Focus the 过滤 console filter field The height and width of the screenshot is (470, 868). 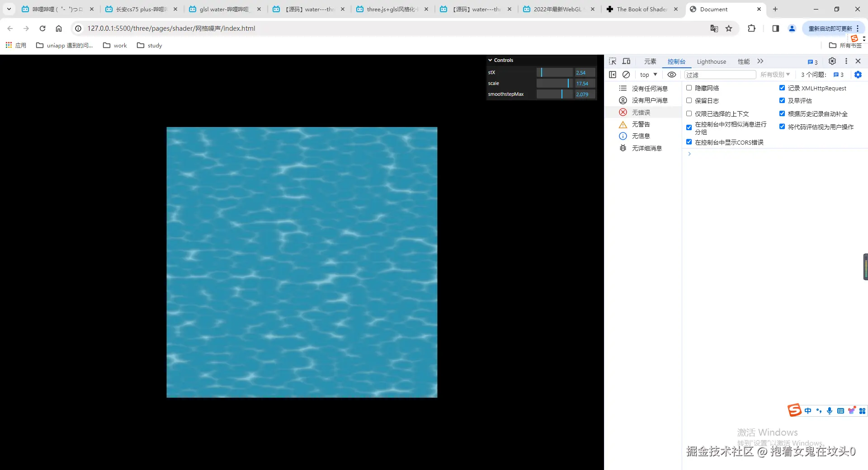point(720,75)
